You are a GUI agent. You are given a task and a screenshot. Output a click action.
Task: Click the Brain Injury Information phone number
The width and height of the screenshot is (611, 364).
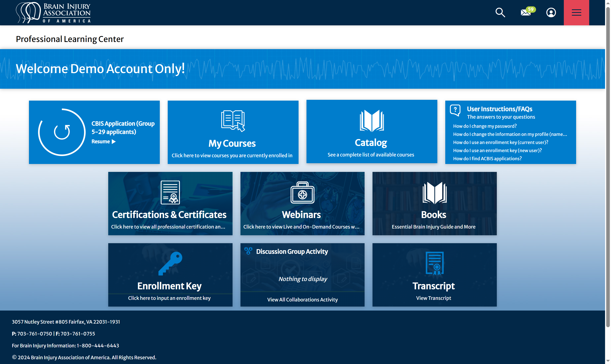tap(98, 346)
